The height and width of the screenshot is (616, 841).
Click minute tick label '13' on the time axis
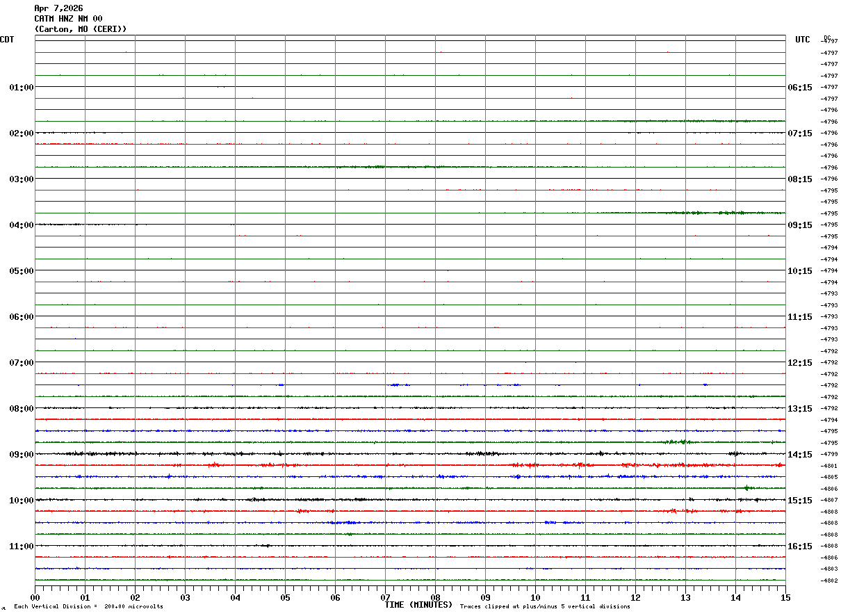pyautogui.click(x=685, y=598)
